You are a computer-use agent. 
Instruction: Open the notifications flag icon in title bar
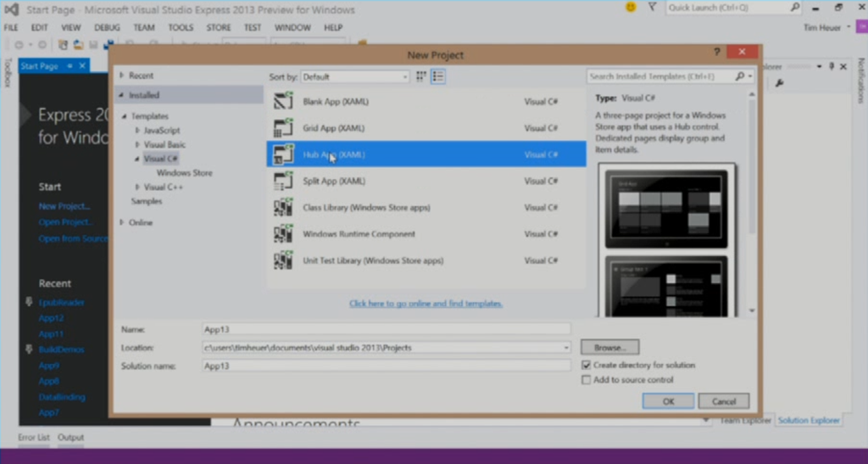652,7
